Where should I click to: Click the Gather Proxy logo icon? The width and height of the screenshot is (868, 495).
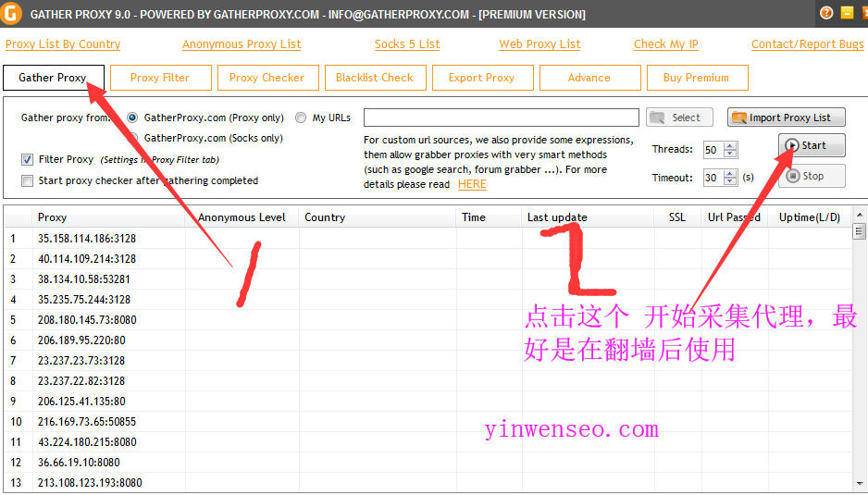click(10, 13)
